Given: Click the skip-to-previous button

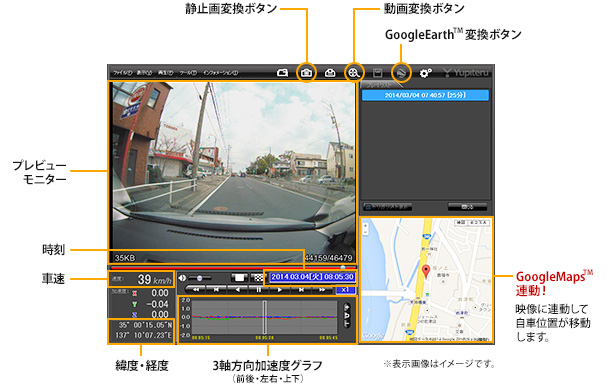Looking at the screenshot, I should click(x=217, y=290).
